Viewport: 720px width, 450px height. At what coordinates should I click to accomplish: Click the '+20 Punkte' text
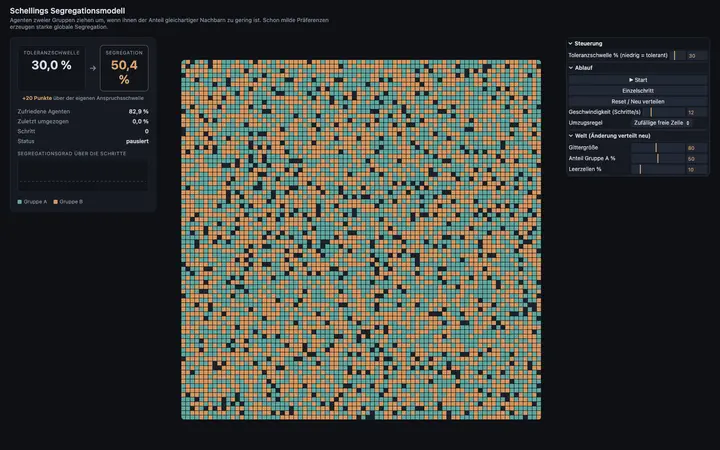[37, 98]
